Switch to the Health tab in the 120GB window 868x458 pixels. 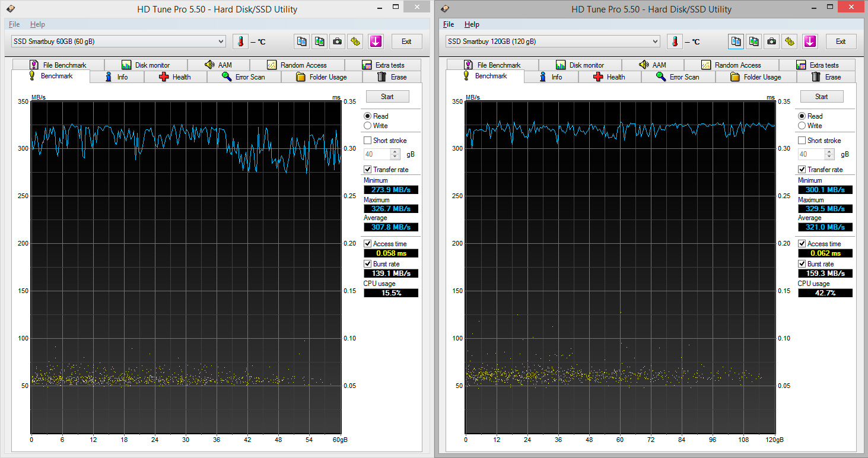click(609, 77)
